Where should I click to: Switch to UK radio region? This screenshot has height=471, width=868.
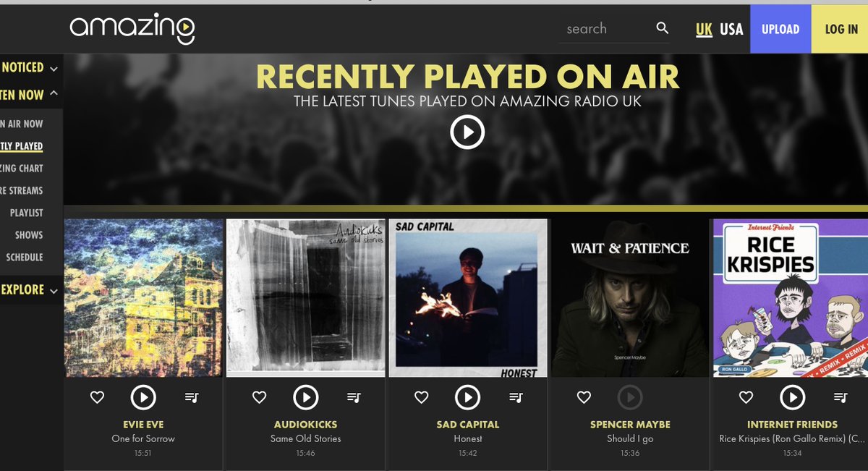pos(704,29)
